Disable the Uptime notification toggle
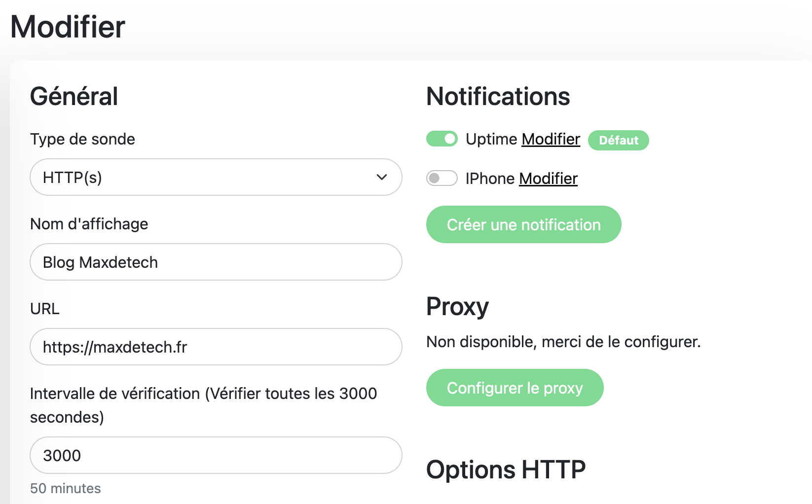812x504 pixels. [442, 139]
